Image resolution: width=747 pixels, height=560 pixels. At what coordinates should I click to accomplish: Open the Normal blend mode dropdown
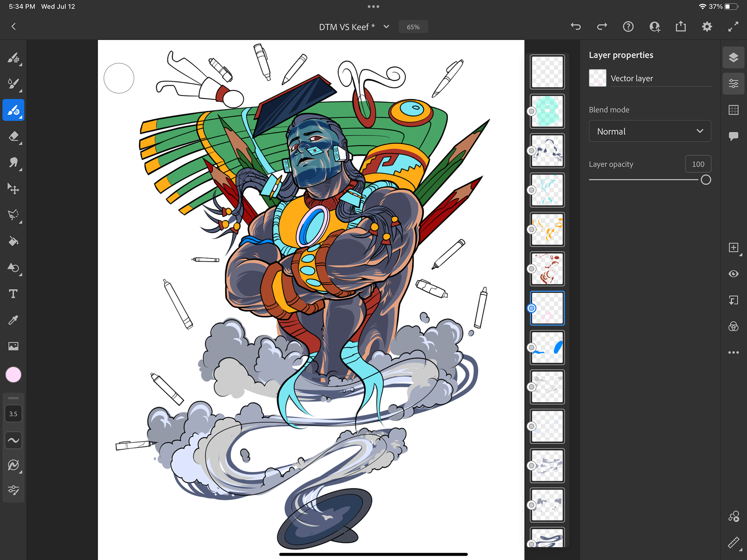(650, 132)
